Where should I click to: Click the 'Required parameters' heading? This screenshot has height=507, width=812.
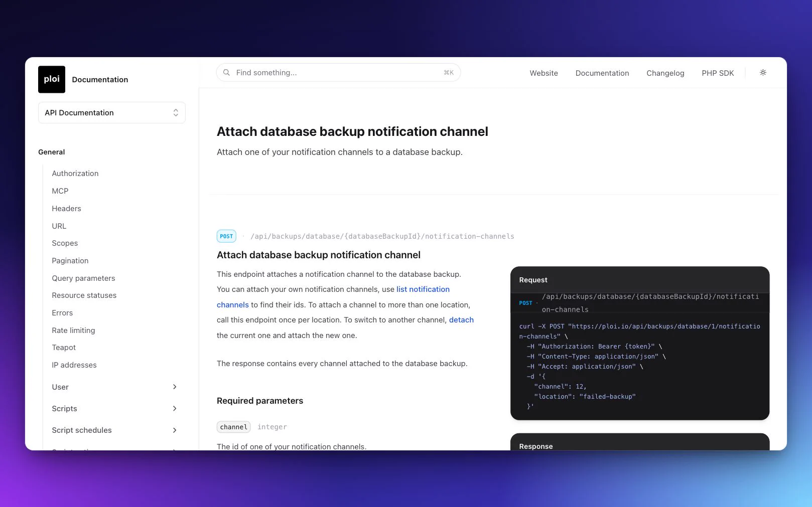tap(260, 401)
